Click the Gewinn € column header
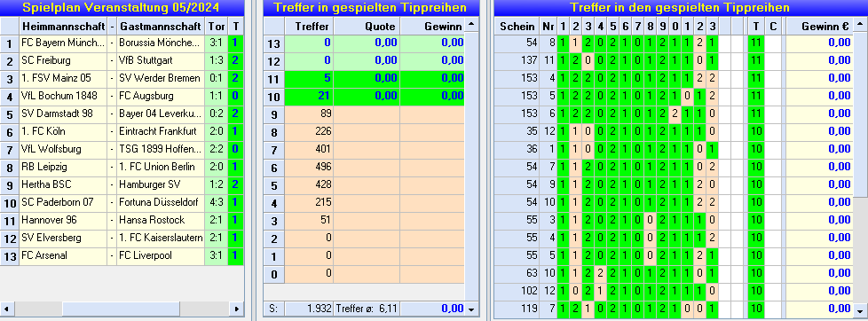This screenshot has width=868, height=321. 818,26
